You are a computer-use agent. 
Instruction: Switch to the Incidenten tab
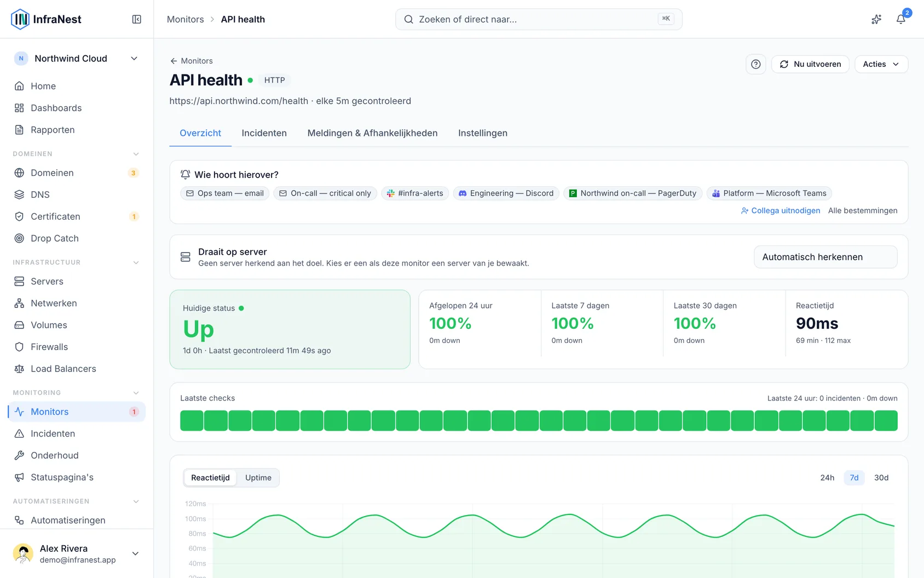click(x=264, y=133)
